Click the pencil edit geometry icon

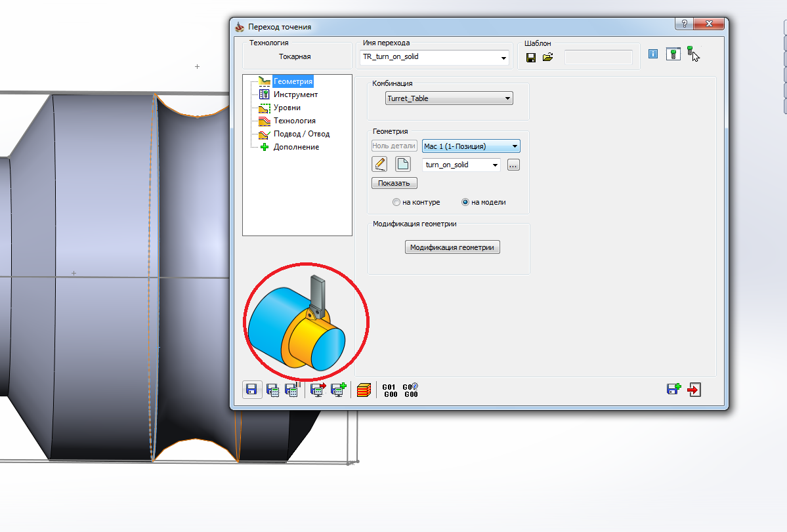(x=380, y=164)
